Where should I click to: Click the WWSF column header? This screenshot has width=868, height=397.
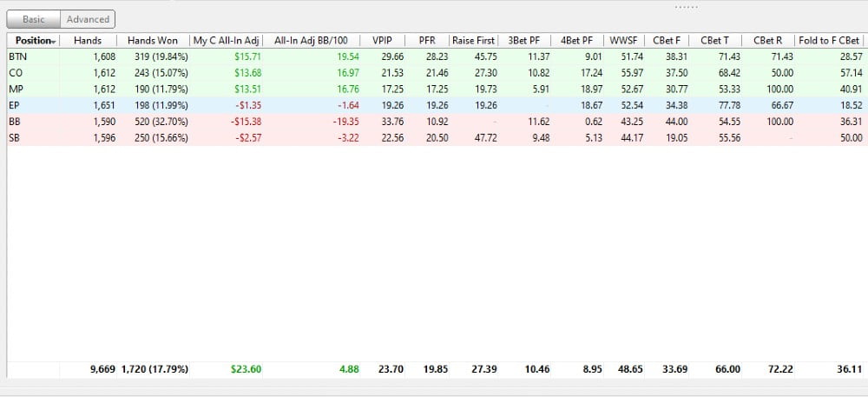coord(625,41)
